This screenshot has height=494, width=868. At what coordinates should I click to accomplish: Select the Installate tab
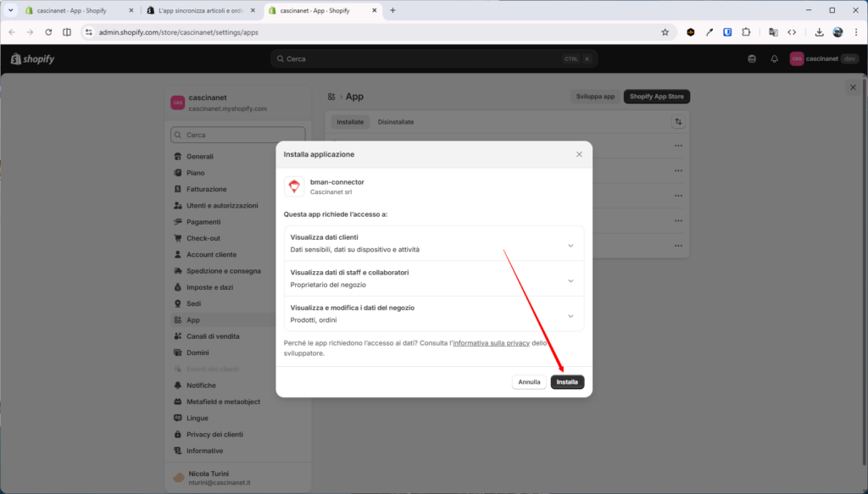(350, 122)
